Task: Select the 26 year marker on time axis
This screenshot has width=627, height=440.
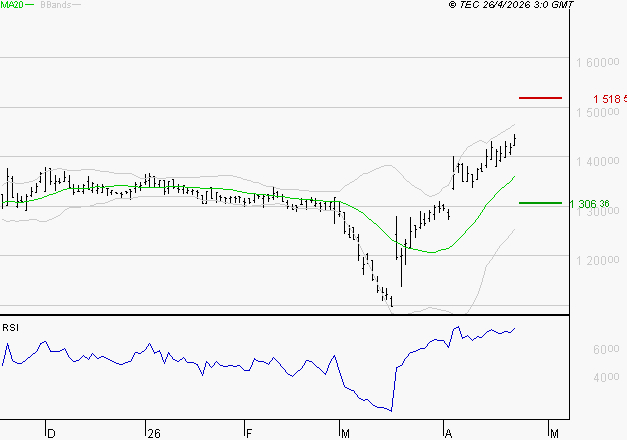Action: 153,433
